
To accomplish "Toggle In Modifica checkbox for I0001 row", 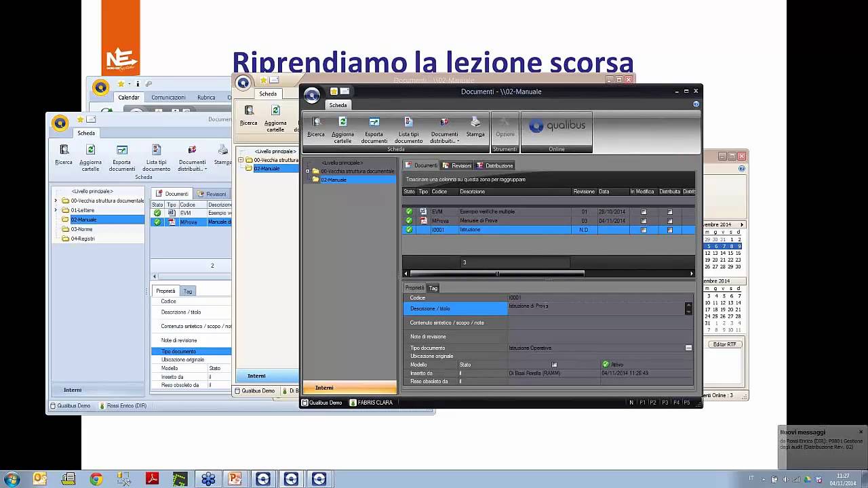I will tap(644, 230).
